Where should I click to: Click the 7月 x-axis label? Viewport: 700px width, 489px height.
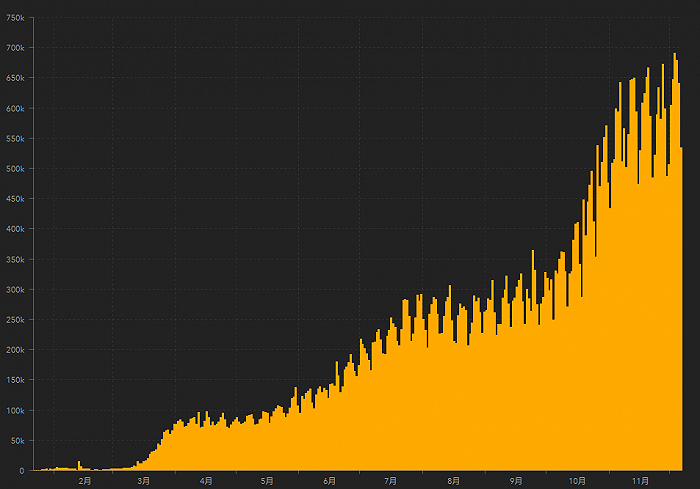(x=391, y=481)
